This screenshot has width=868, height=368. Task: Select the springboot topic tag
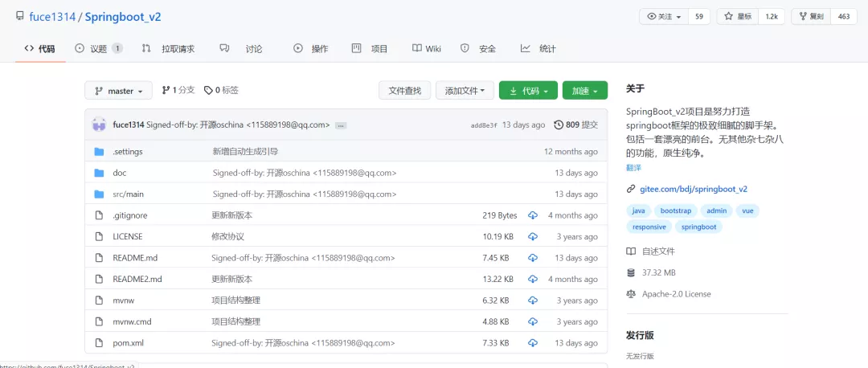coord(698,227)
